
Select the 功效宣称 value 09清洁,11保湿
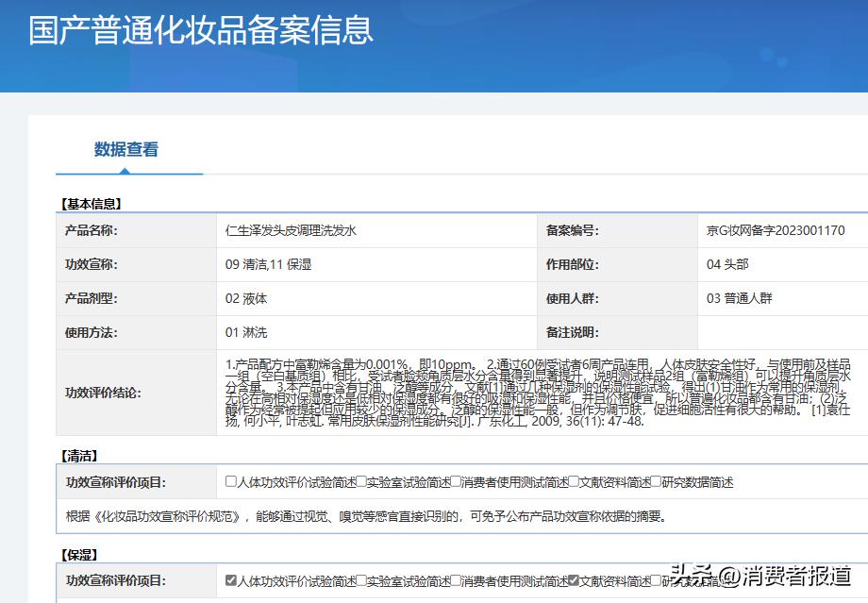coord(268,264)
